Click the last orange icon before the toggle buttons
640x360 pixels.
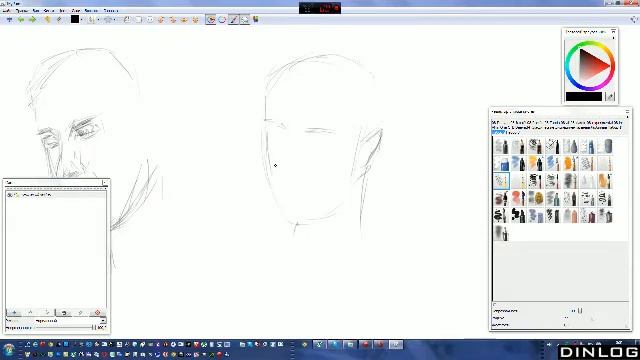[196, 19]
